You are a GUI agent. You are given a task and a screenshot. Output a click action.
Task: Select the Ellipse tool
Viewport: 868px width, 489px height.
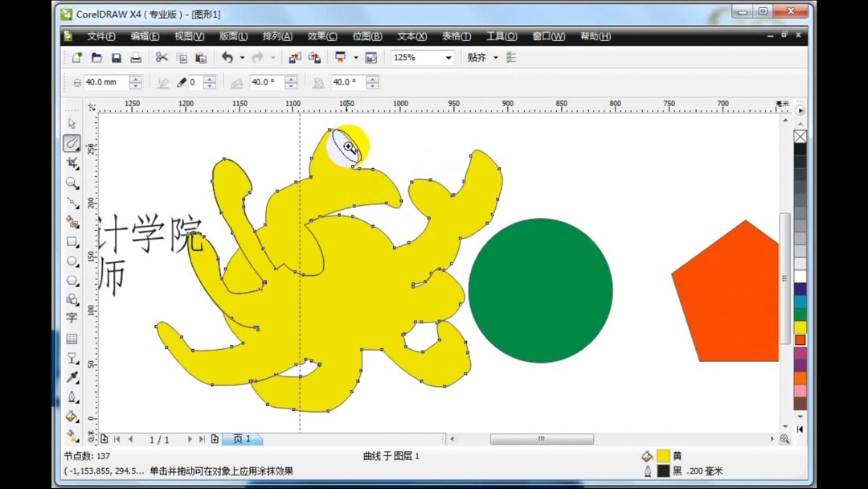(x=72, y=261)
